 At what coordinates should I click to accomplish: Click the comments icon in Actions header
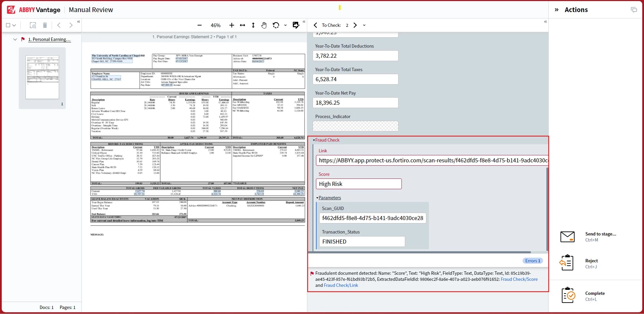pos(634,10)
